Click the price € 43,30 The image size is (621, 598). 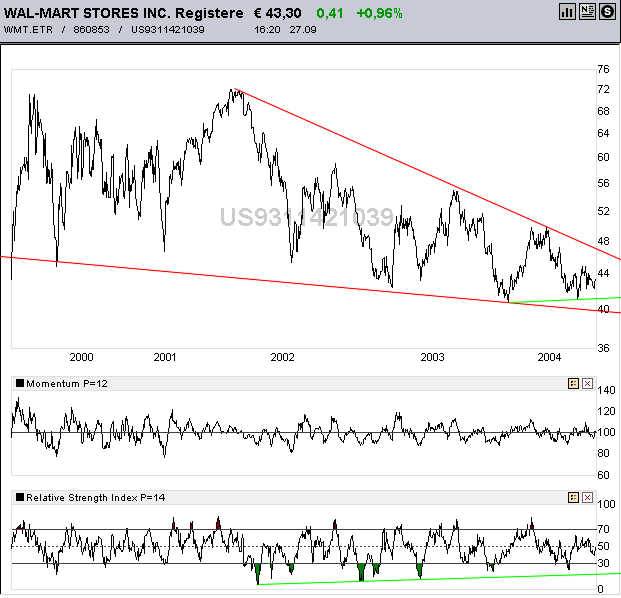[x=278, y=13]
